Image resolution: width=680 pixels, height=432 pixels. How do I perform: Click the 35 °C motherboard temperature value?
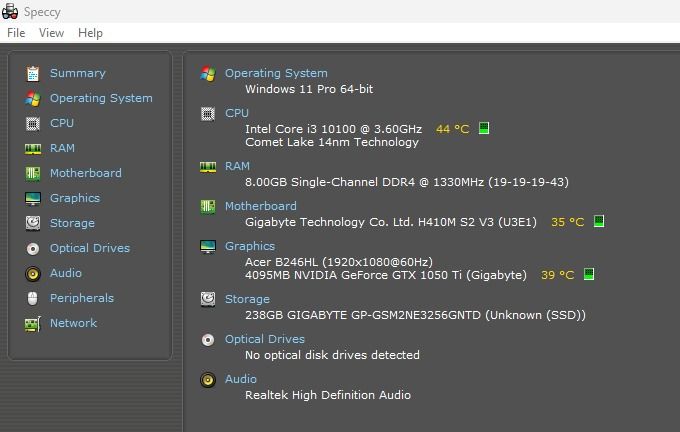pos(567,222)
